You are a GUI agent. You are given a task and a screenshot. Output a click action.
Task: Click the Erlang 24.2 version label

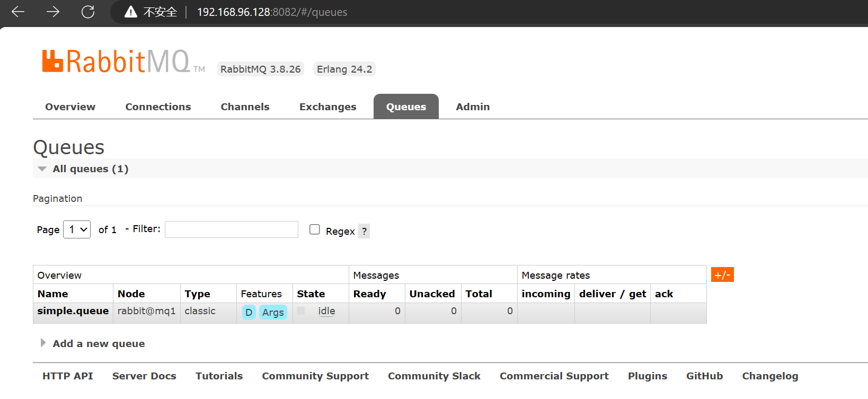click(x=344, y=69)
